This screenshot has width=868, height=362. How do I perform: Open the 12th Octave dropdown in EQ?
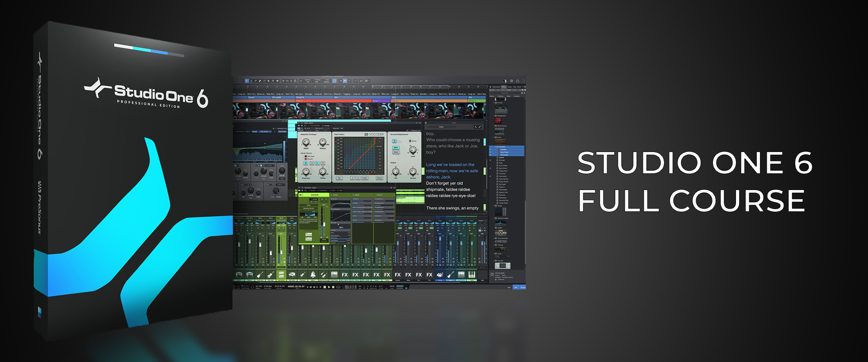(x=265, y=132)
